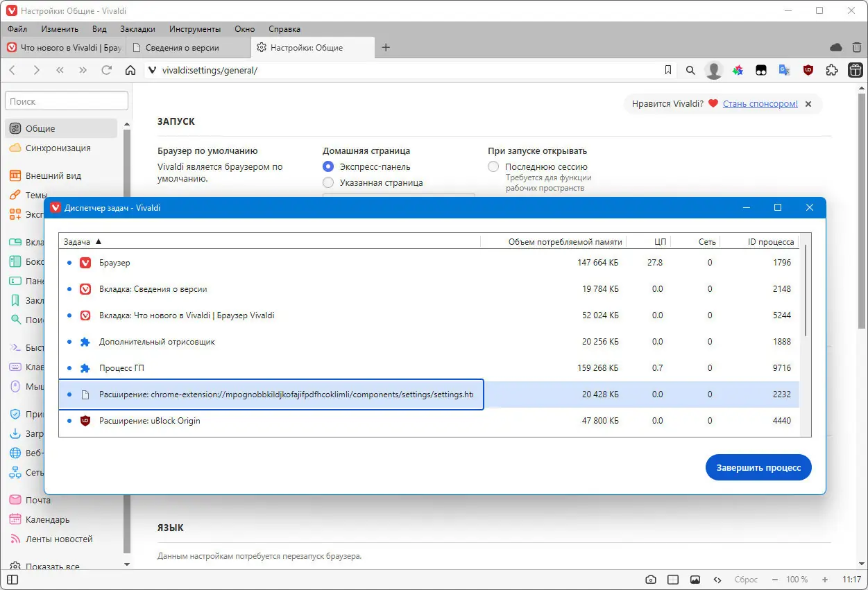Open the Окно menu
Screen dimensions: 868x590
[245, 29]
